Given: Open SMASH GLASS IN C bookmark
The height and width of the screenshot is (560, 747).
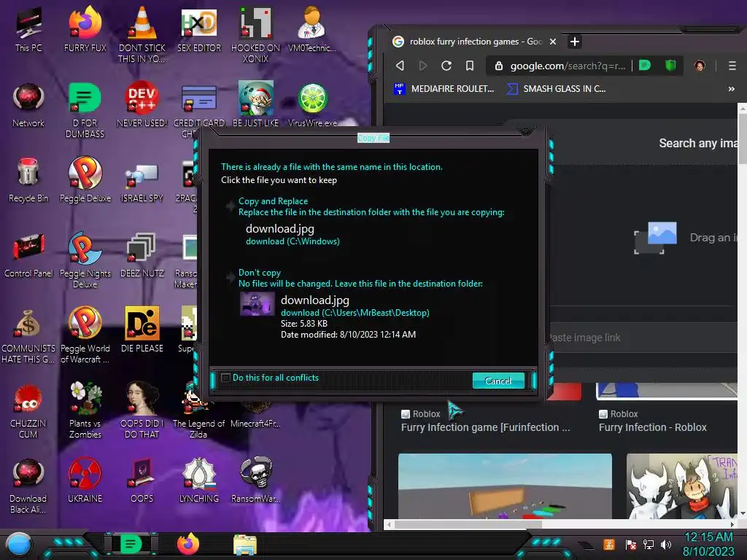Looking at the screenshot, I should (x=557, y=88).
